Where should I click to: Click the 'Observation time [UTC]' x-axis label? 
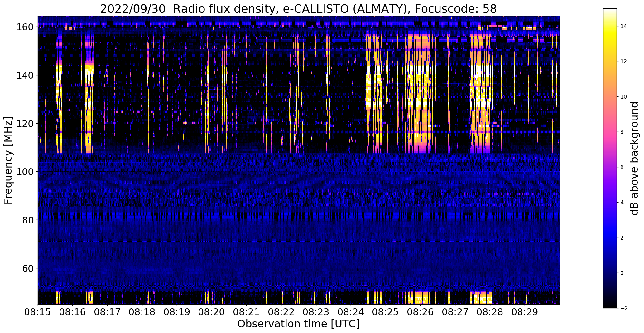coord(298,324)
